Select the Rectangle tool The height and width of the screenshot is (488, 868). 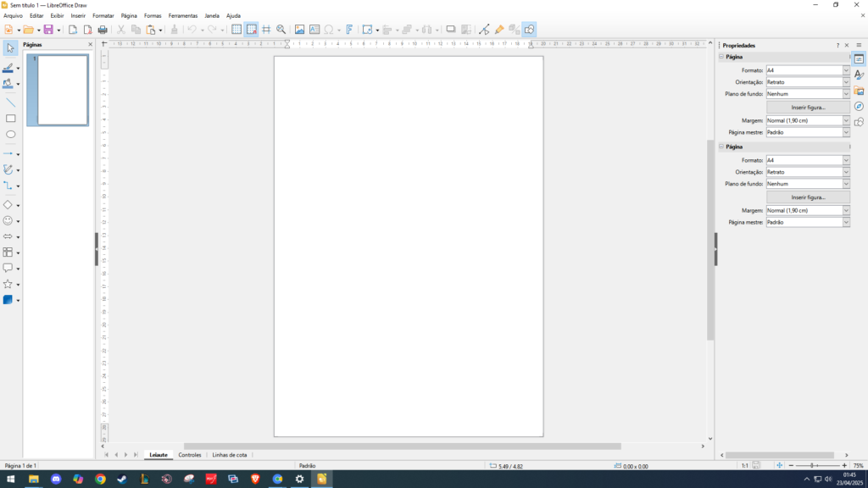point(10,119)
